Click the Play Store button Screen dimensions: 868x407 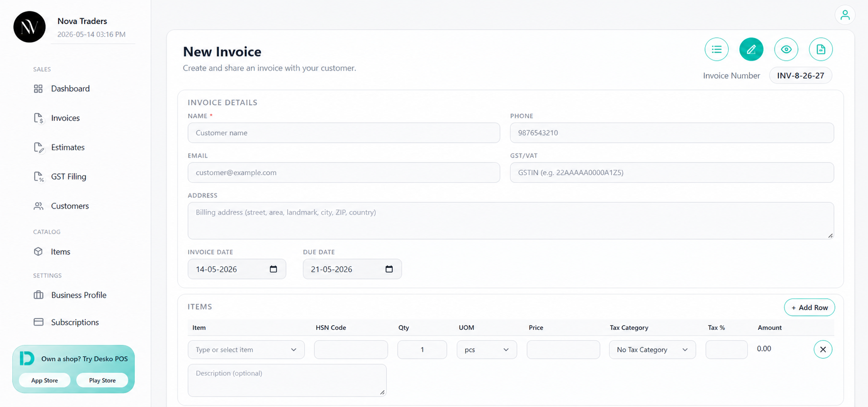pyautogui.click(x=102, y=380)
